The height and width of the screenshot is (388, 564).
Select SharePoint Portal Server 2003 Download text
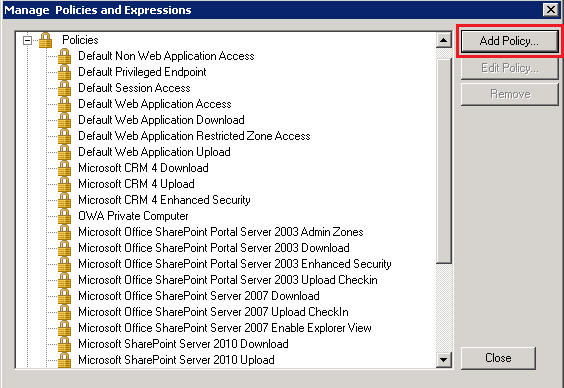214,248
